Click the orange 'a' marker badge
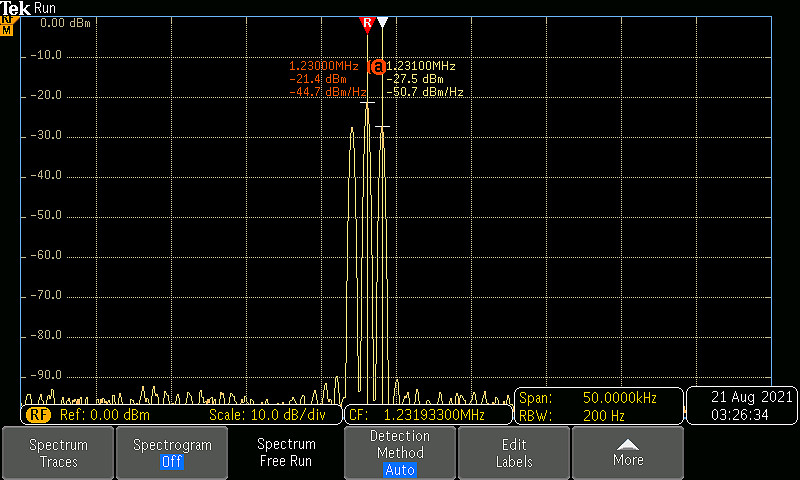The image size is (800, 480). point(378,67)
